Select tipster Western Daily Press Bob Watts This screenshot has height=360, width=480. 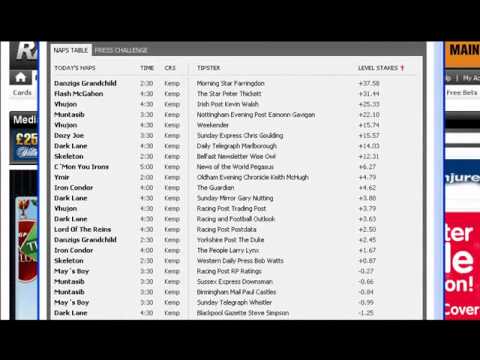tap(240, 261)
